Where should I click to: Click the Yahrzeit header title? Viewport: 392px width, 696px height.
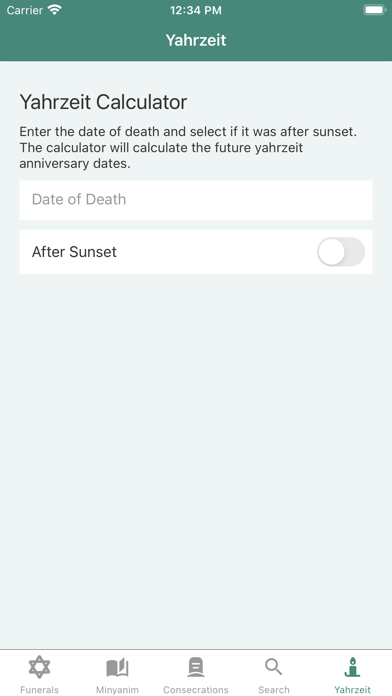point(196,40)
